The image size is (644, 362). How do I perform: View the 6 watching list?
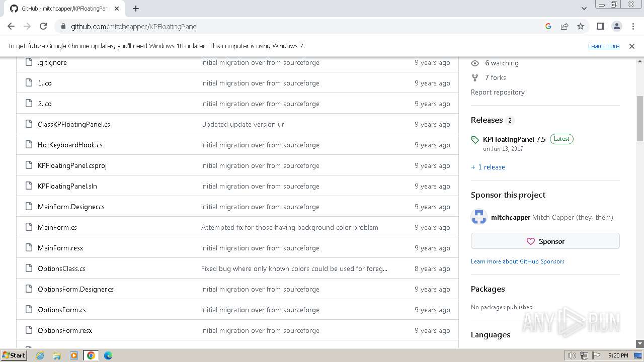[502, 63]
